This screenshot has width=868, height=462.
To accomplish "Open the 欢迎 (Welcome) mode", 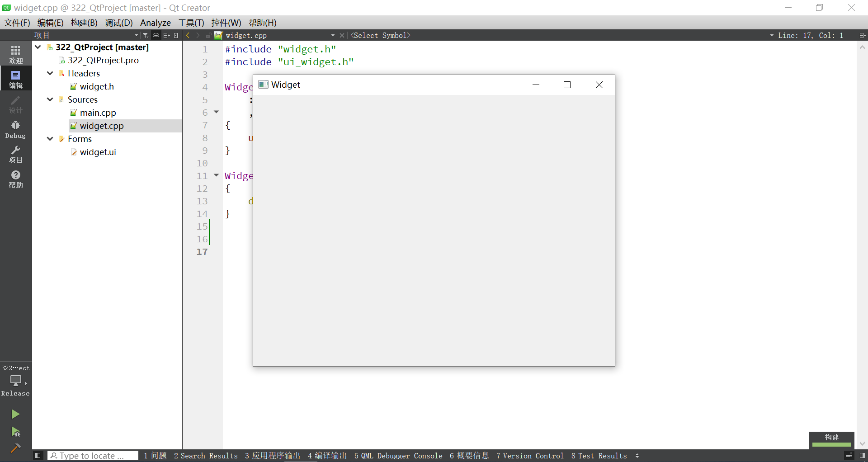I will coord(16,54).
